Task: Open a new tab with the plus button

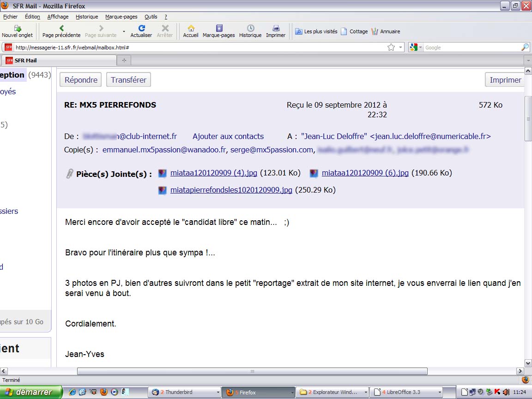Action: [124, 60]
